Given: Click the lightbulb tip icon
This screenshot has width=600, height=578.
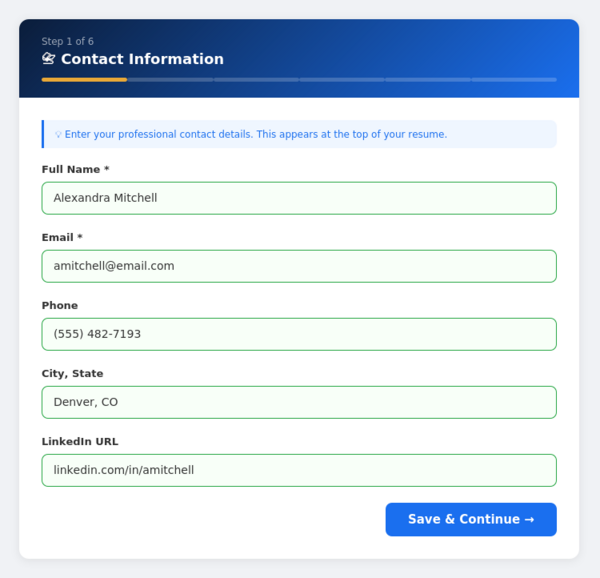Looking at the screenshot, I should (58, 134).
